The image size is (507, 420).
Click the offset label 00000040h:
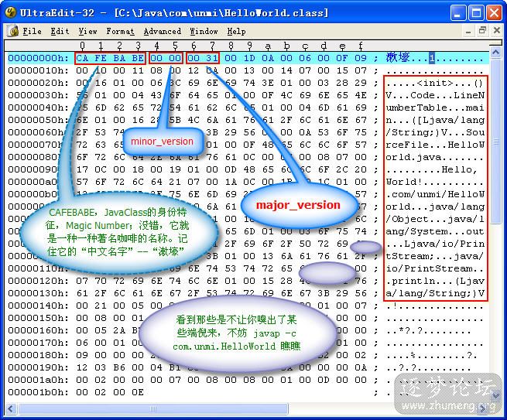pyautogui.click(x=38, y=108)
